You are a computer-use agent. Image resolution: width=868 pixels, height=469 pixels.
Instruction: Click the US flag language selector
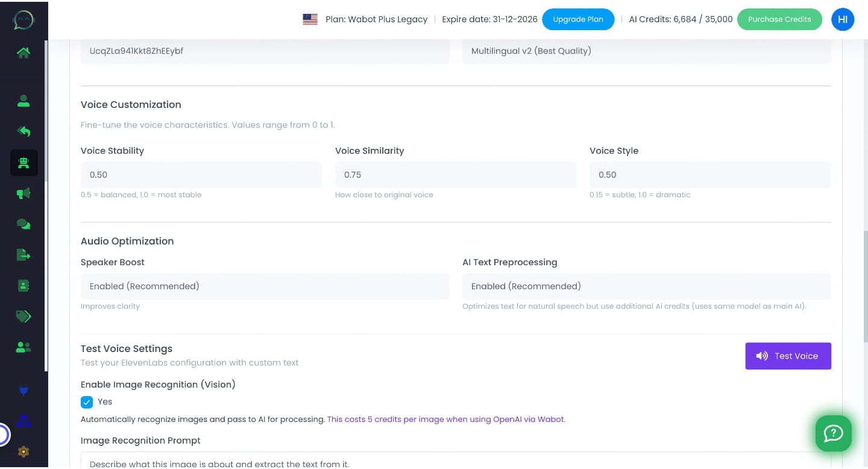(x=310, y=19)
